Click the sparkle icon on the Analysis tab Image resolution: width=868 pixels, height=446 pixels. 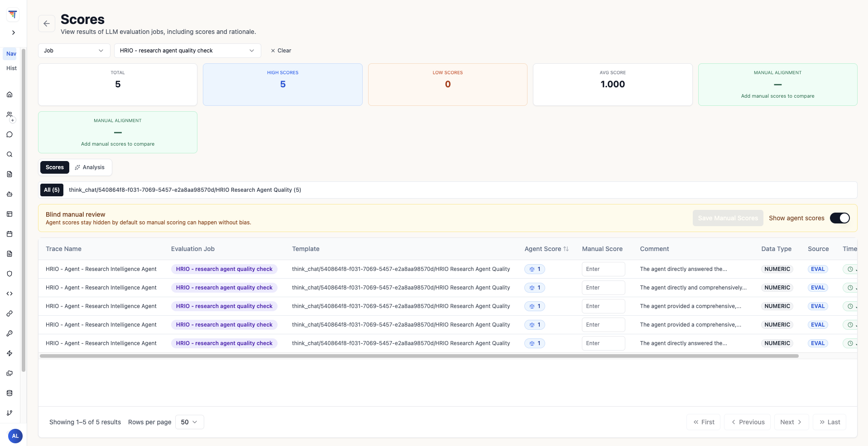[x=77, y=167]
